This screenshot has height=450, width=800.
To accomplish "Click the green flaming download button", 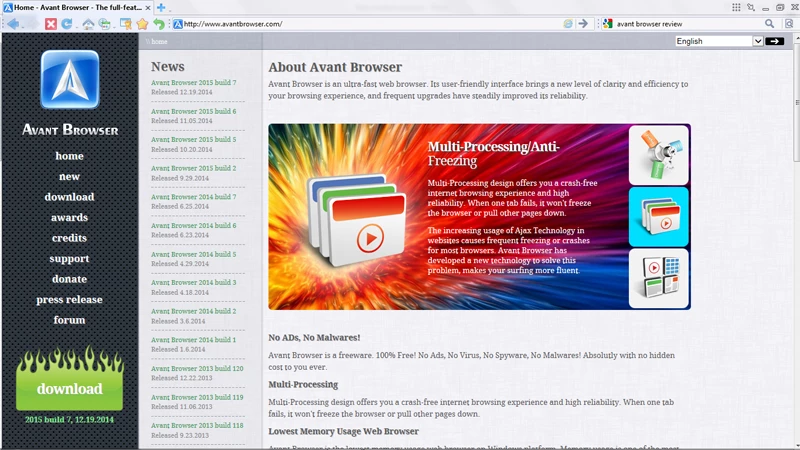I will coord(69,388).
